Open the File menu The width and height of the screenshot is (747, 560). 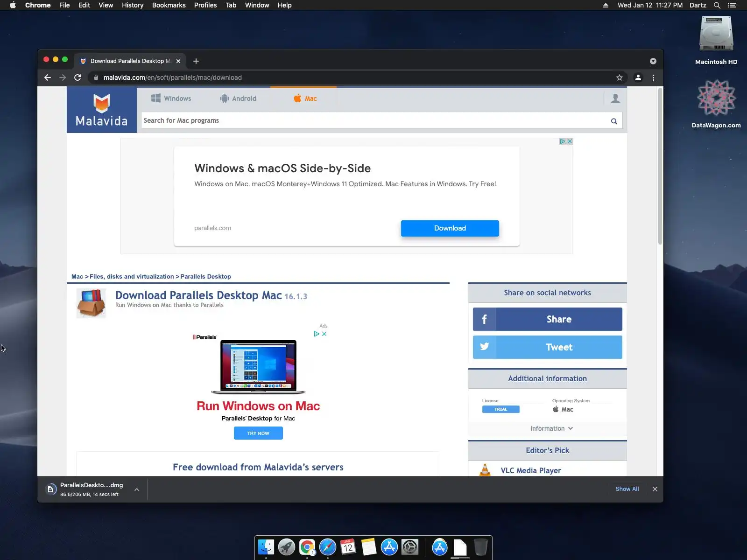point(64,5)
